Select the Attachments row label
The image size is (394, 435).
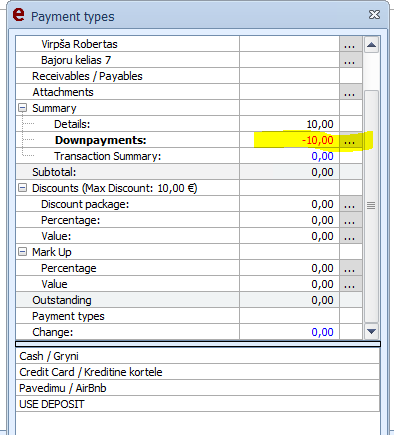(63, 92)
